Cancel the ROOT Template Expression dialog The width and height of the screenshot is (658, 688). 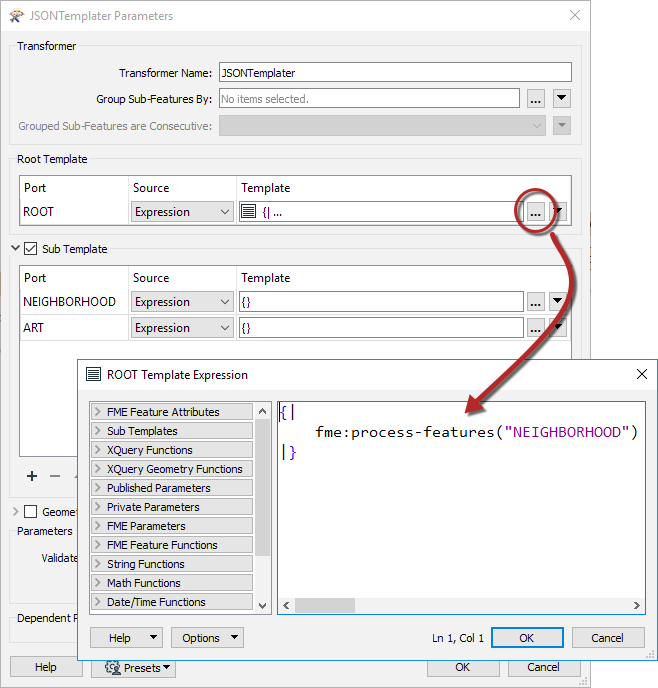[x=608, y=638]
